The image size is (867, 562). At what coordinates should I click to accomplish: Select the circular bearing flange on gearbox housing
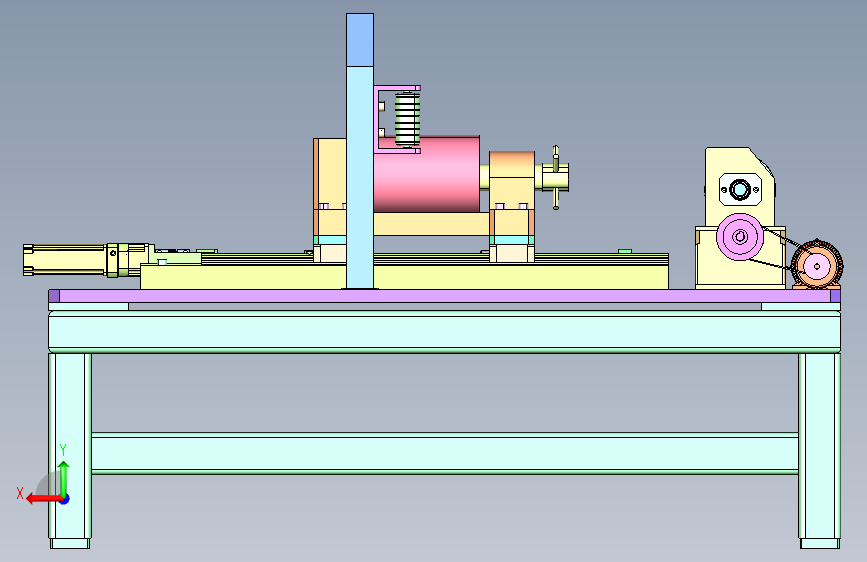(740, 190)
